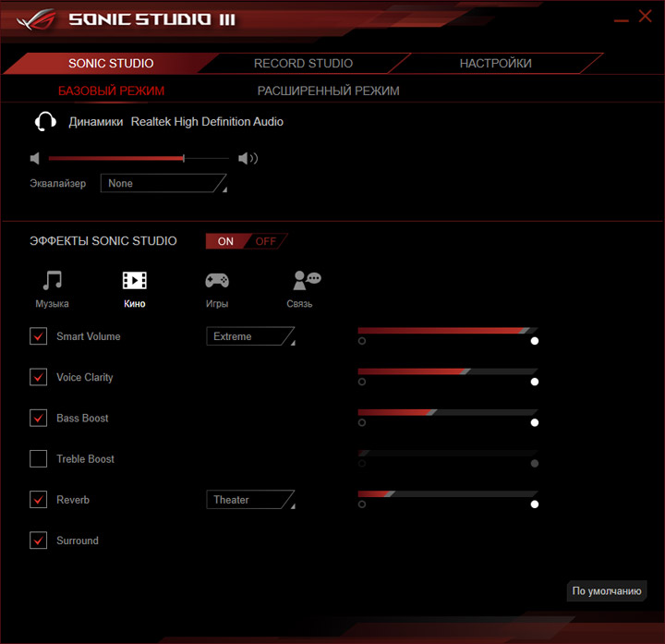
Task: Click the ЭФФЕКТЫ SONIC STUDIO heading
Action: pos(103,240)
